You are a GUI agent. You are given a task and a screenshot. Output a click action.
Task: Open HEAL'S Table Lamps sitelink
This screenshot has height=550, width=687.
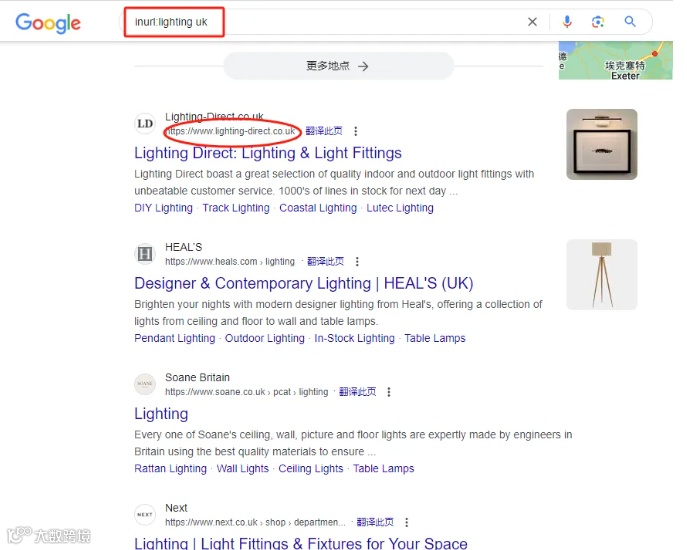(435, 338)
